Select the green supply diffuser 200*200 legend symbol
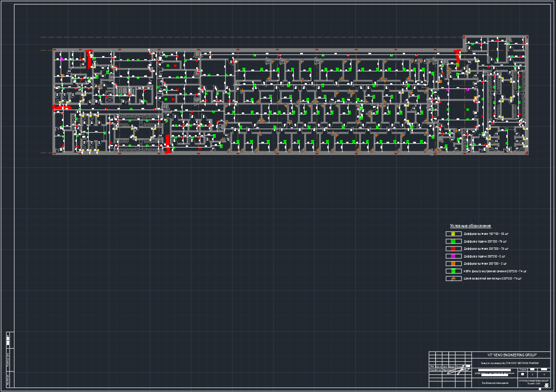This screenshot has width=556, height=392. pyautogui.click(x=453, y=242)
